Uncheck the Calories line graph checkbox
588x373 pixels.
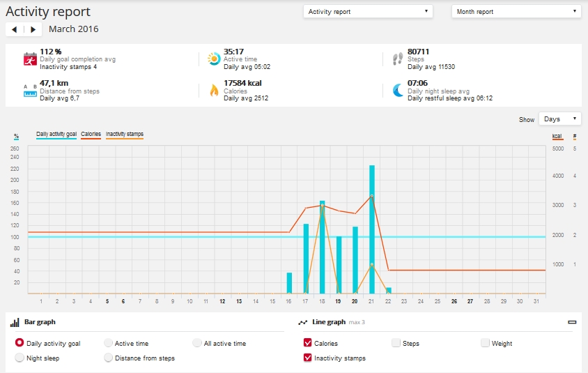click(308, 343)
